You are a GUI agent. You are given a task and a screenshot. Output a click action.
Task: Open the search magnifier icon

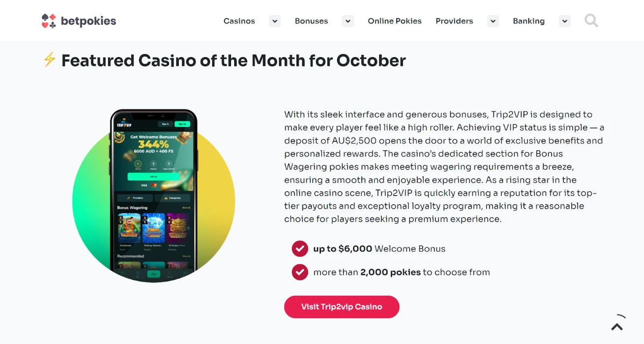tap(591, 20)
